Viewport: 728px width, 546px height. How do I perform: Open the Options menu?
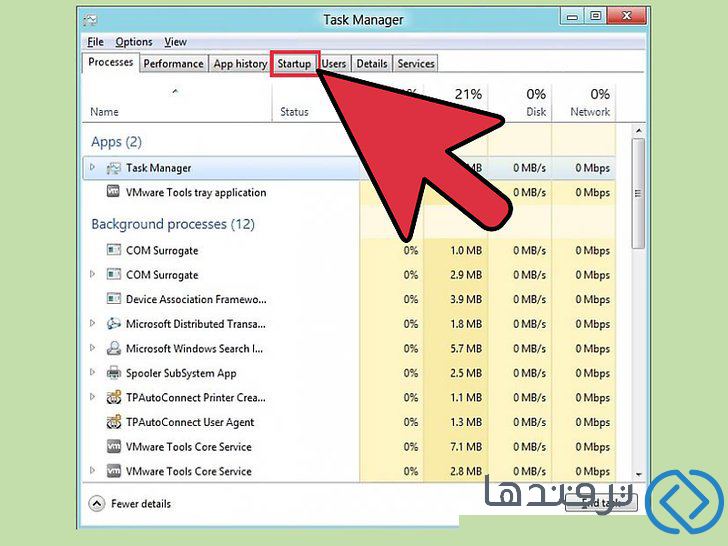(134, 42)
